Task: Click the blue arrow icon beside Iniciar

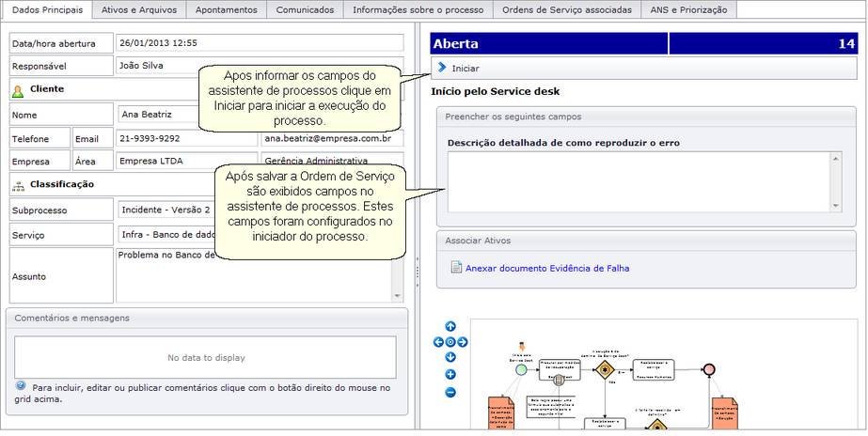Action: [441, 68]
